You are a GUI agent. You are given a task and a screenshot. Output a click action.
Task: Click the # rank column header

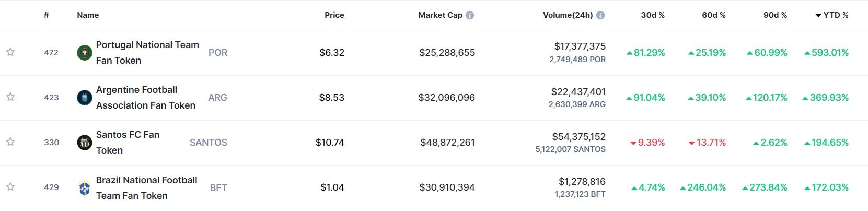point(47,15)
